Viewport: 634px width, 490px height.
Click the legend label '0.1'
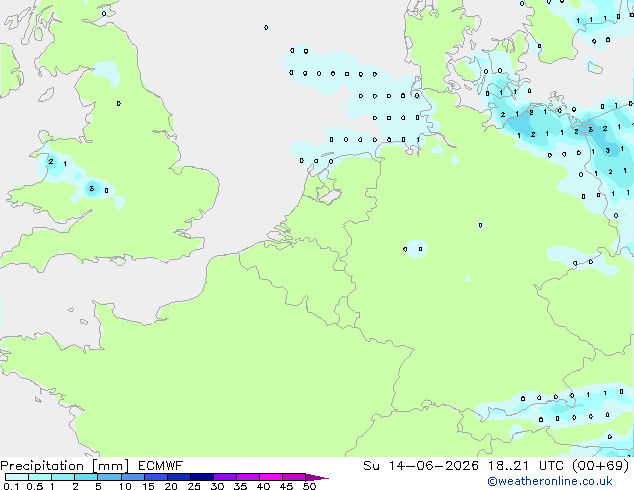11,486
